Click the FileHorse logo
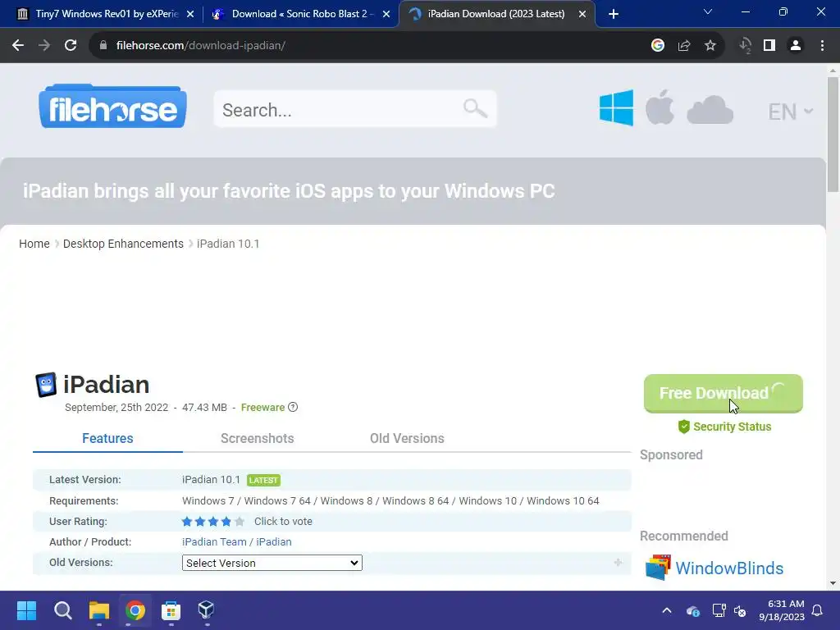This screenshot has width=840, height=630. coord(112,106)
